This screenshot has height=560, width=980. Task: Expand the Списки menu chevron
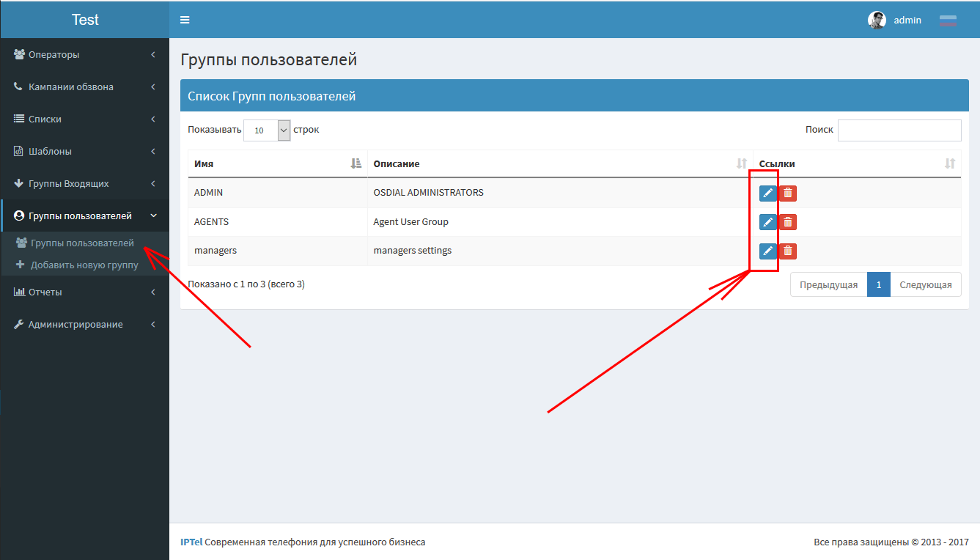click(x=153, y=119)
